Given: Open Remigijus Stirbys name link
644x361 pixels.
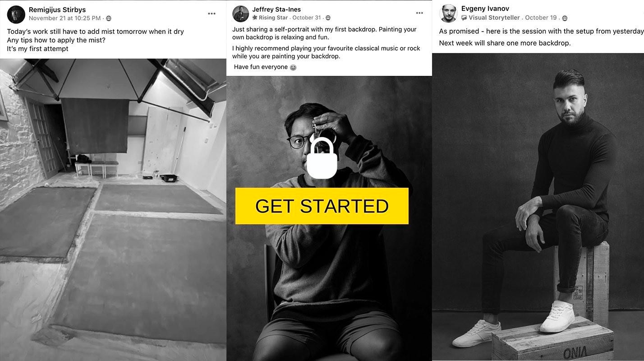Looking at the screenshot, I should [x=57, y=9].
